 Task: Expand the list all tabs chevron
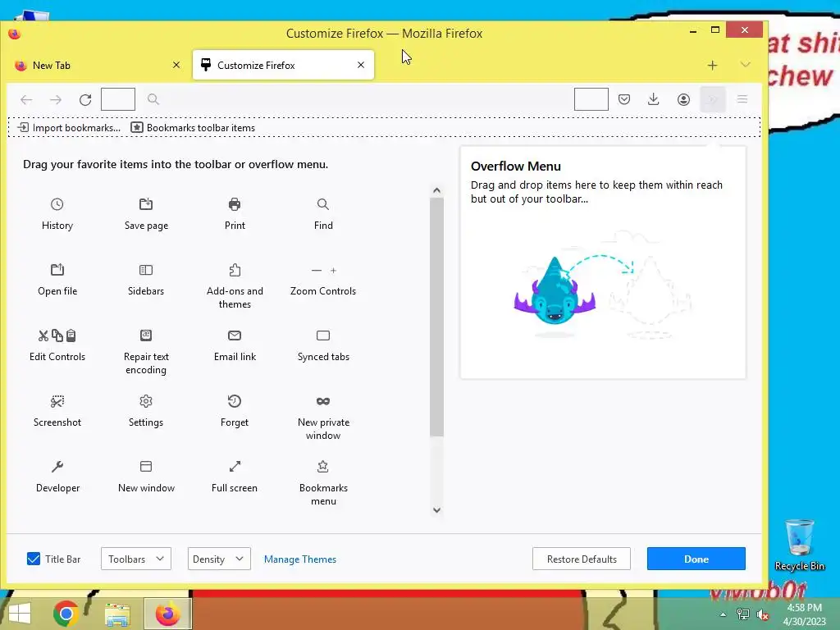pos(745,65)
